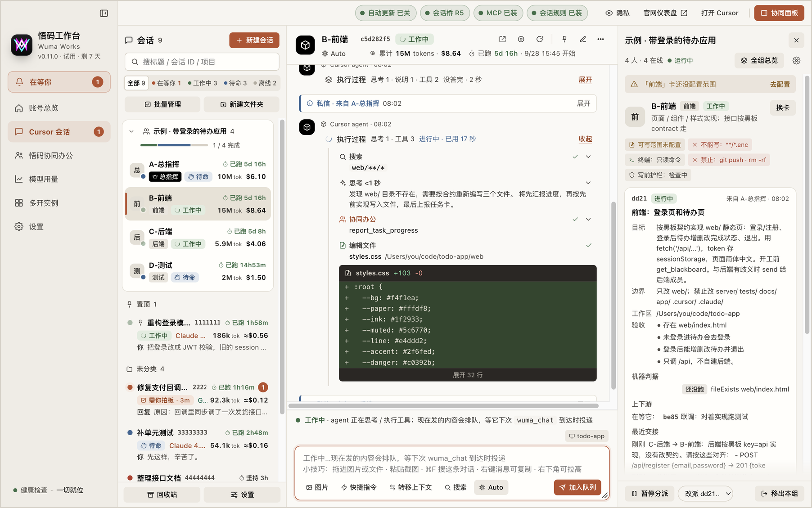Filter sessions by 待命 3 tab

click(235, 83)
